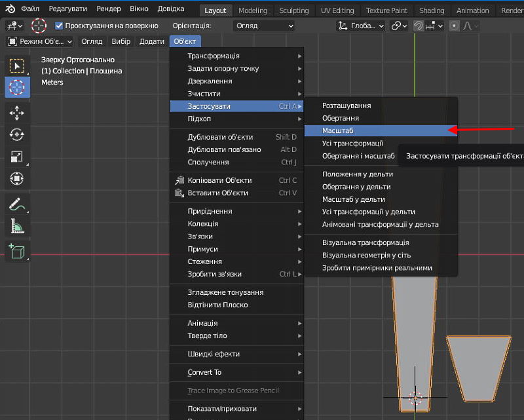Expand the Приріднення submenu
This screenshot has height=420, width=524.
[237, 212]
